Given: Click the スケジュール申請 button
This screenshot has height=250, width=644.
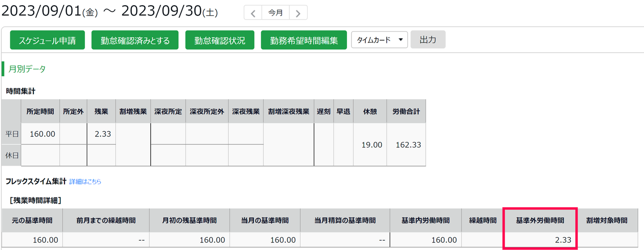Looking at the screenshot, I should click(x=47, y=40).
